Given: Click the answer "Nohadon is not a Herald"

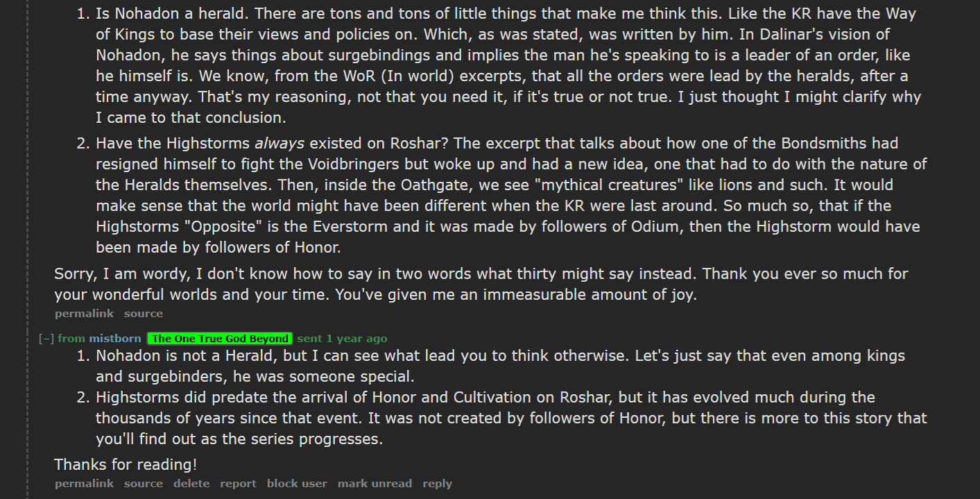Looking at the screenshot, I should tap(500, 366).
